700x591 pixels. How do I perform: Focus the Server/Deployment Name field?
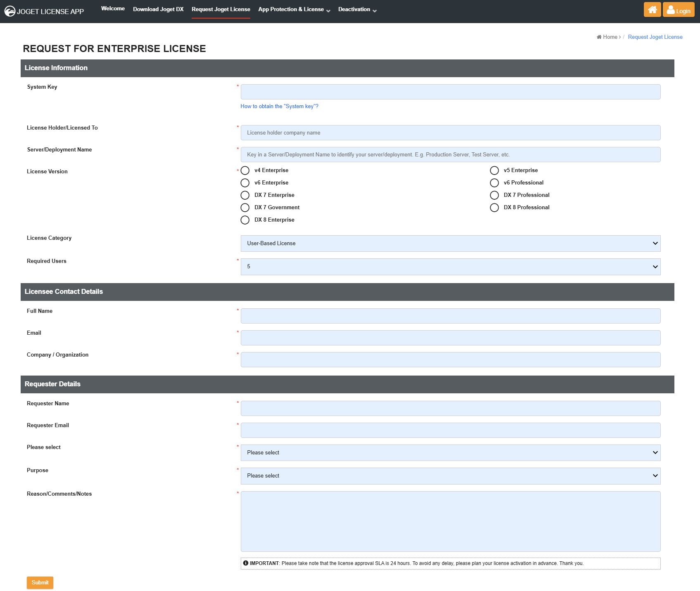[x=451, y=155]
